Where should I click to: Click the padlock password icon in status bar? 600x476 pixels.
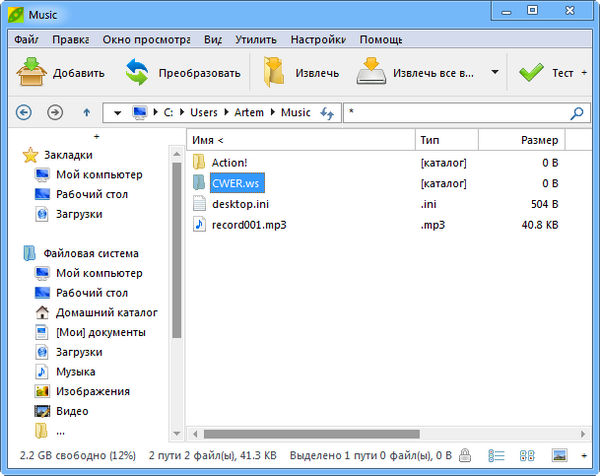pyautogui.click(x=465, y=456)
